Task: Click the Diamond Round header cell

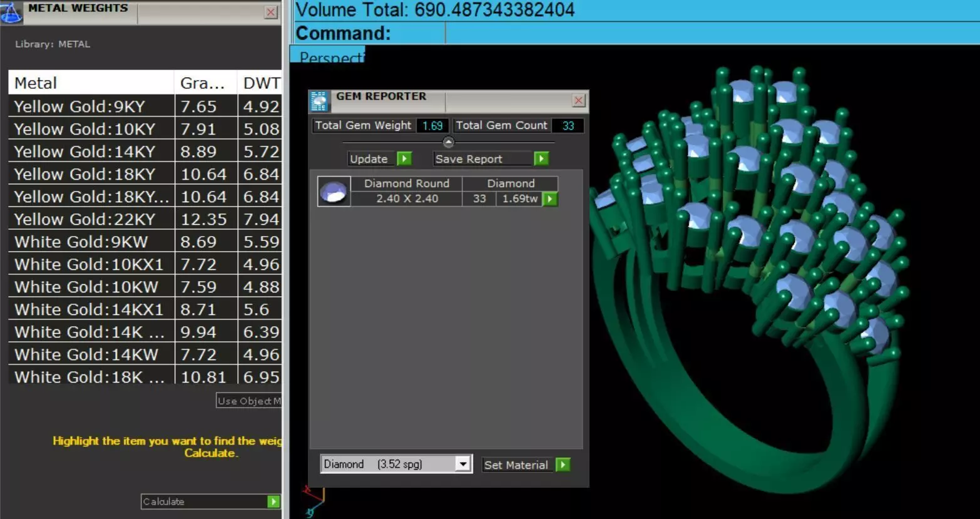Action: pos(406,183)
